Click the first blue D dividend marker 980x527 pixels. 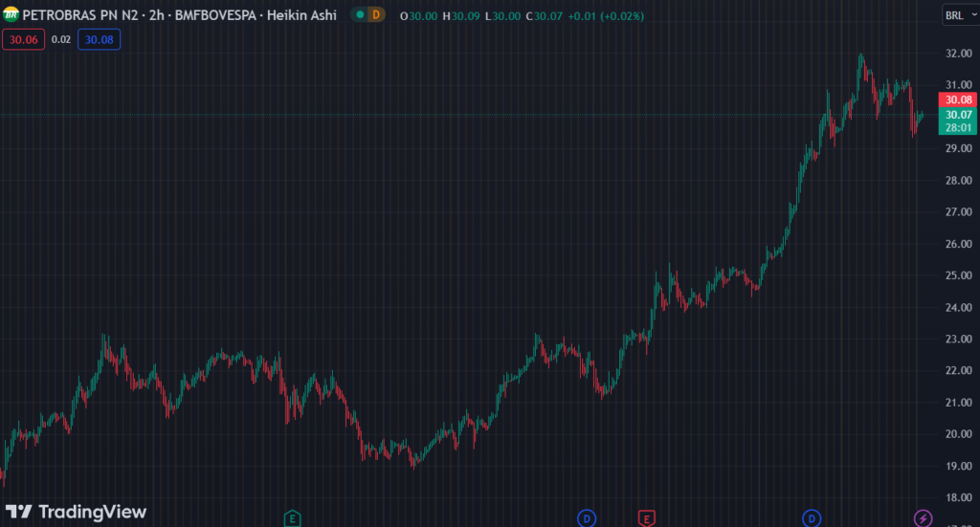587,518
